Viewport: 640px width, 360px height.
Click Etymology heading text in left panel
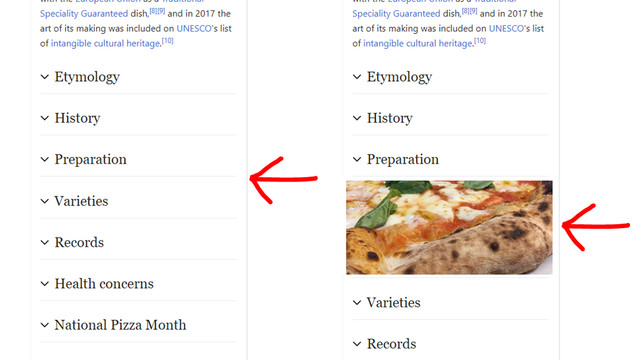click(87, 77)
